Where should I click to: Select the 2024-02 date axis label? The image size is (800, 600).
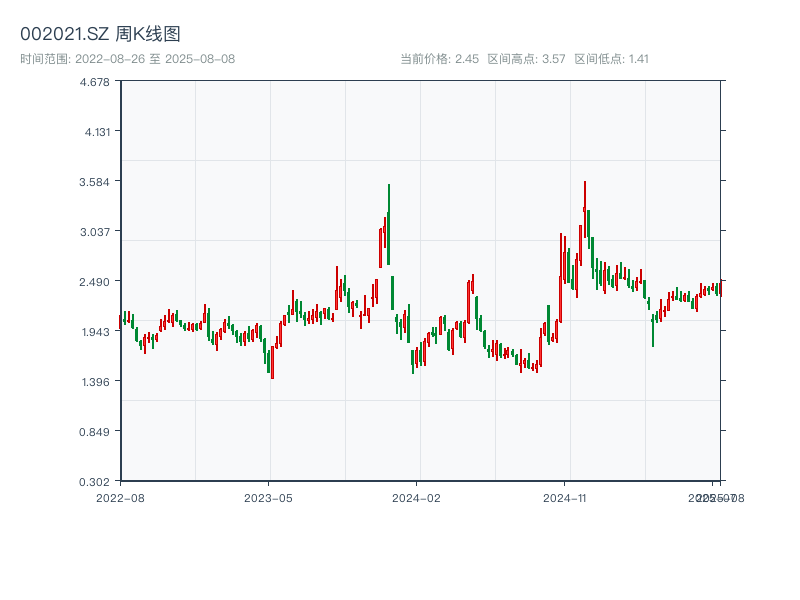pyautogui.click(x=417, y=497)
